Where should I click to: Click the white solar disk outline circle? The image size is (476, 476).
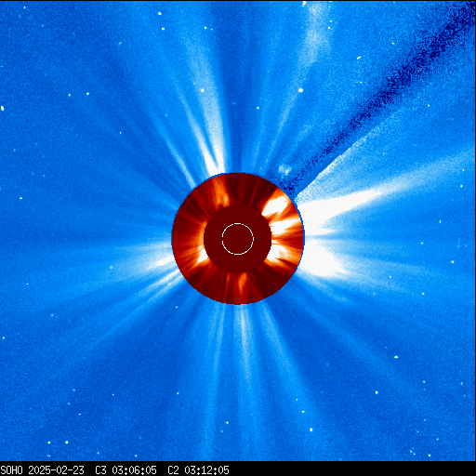pos(238,239)
